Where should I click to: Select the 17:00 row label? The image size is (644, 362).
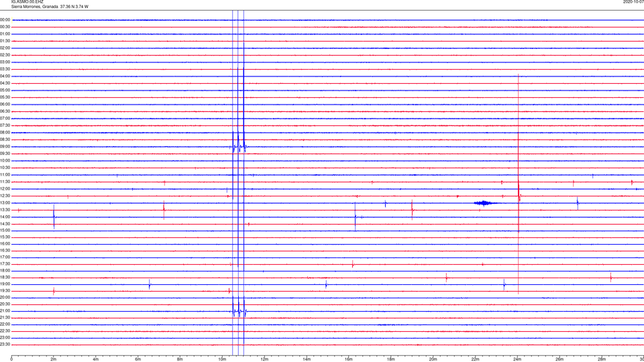point(5,257)
